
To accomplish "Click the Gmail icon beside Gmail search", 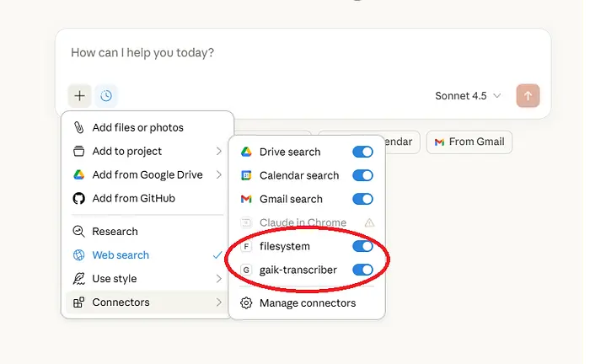I will [246, 199].
